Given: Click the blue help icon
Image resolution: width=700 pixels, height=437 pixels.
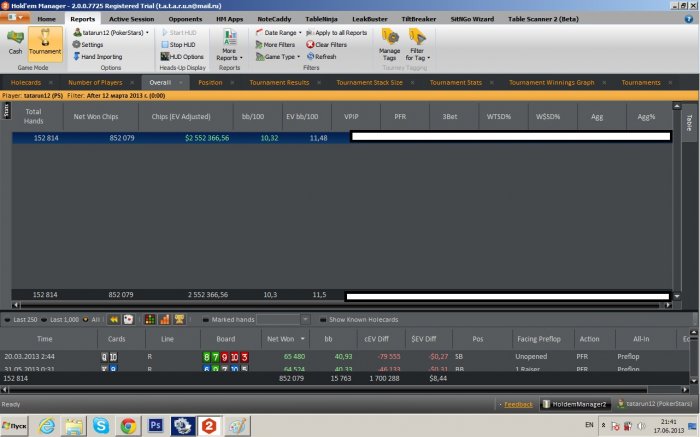Looking at the screenshot, I should click(x=689, y=19).
